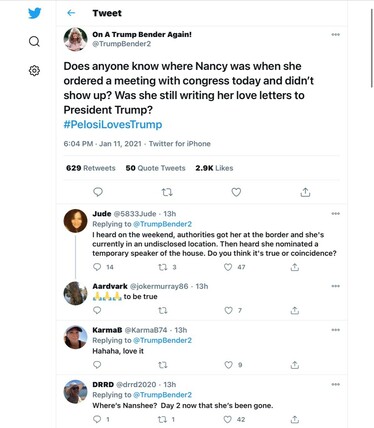Screen dimensions: 374x428
Task: View the 629 Retweets list
Action: point(91,168)
